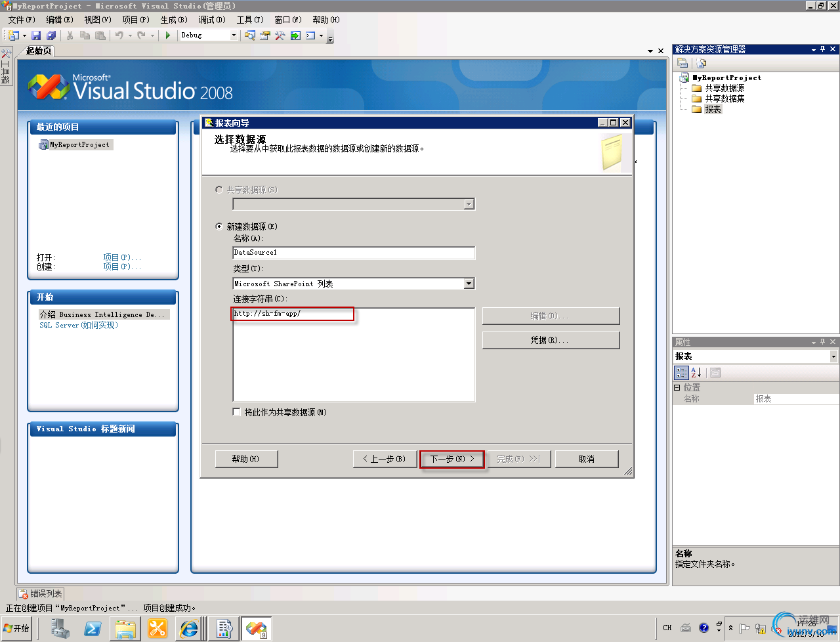Click the connection string text area
Screen dimensions: 840x642
pyautogui.click(x=354, y=354)
